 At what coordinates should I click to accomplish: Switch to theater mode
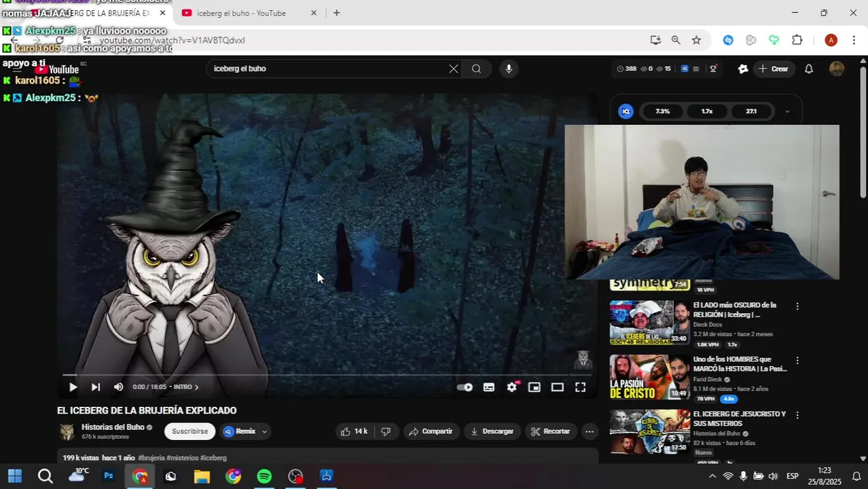click(558, 387)
